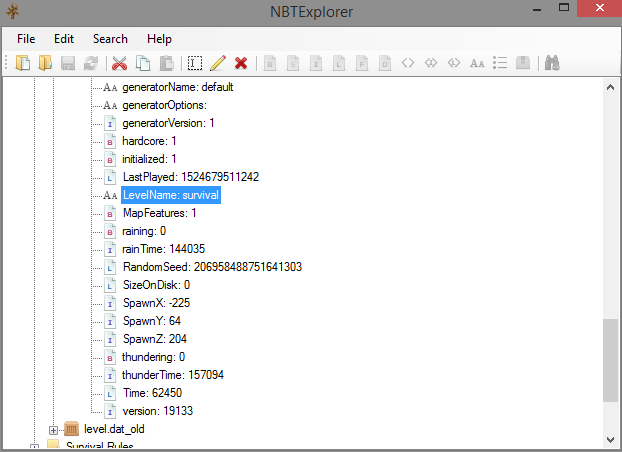Open the File menu
The image size is (622, 452).
(26, 39)
